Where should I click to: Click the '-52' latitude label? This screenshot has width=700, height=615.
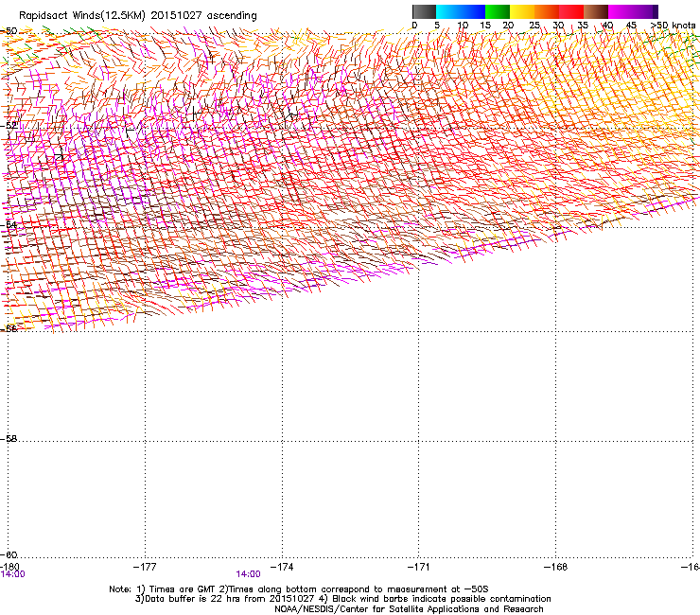(9, 126)
